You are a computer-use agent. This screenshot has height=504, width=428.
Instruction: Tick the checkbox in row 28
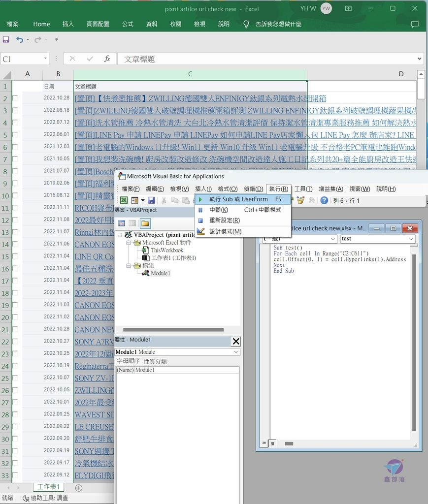pos(15,414)
